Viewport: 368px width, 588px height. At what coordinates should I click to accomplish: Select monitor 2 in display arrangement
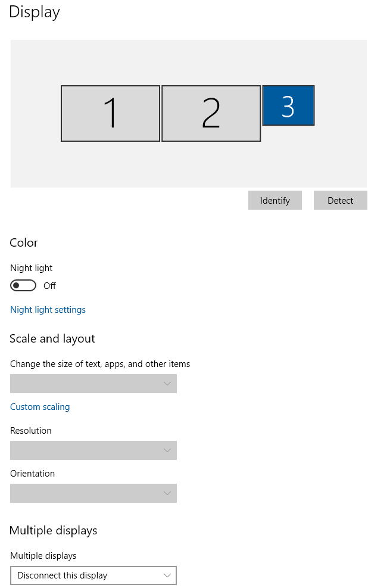click(211, 113)
